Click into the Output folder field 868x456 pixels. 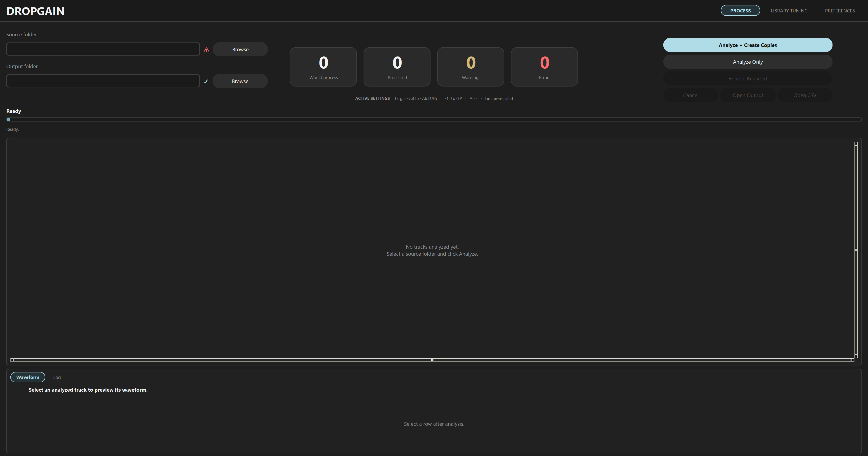click(x=103, y=81)
